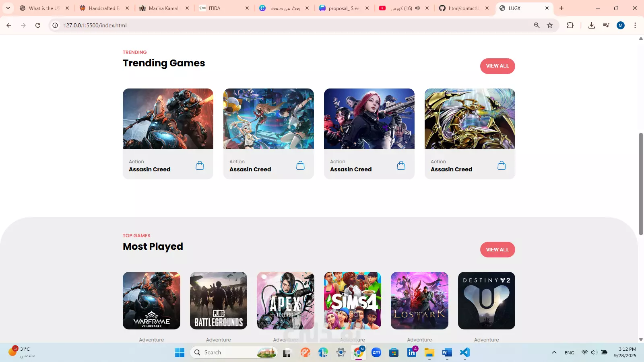Image resolution: width=644 pixels, height=362 pixels.
Task: Bookmark this page with the star icon
Action: click(x=550, y=25)
